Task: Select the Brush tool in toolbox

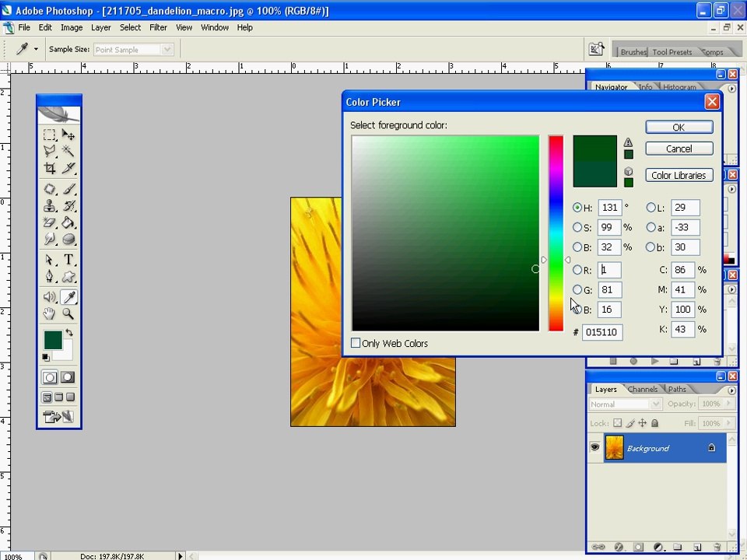Action: coord(68,189)
